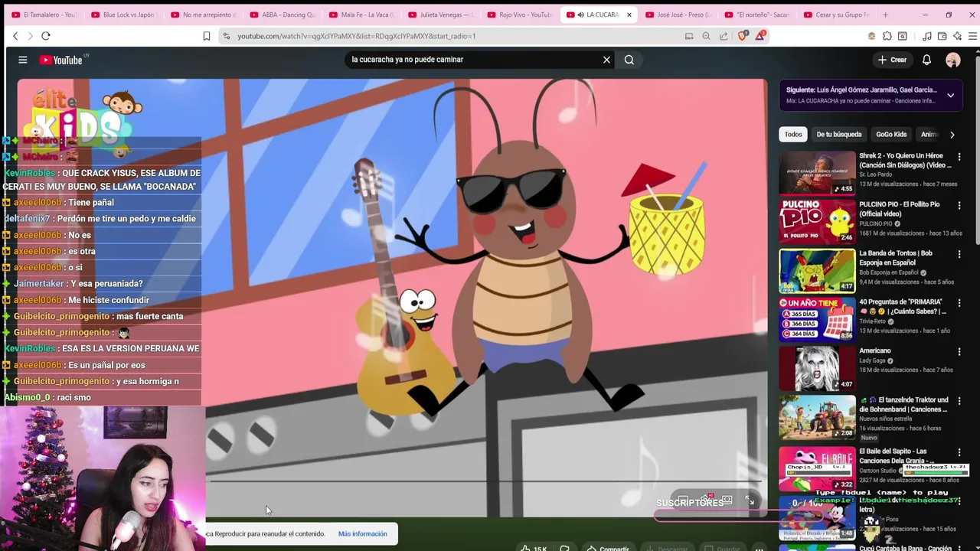Open site settings icon beside the URL
Viewport: 980px width, 551px height.
(x=226, y=36)
